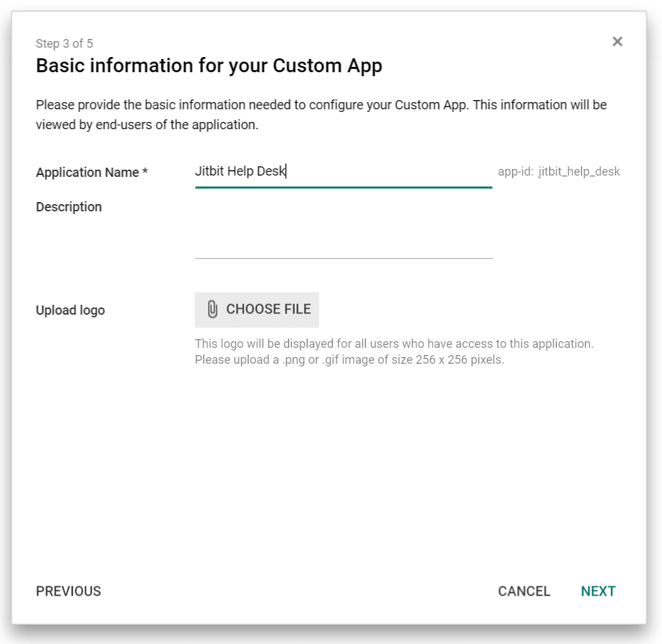Click the paperclip attachment icon
Image resolution: width=662 pixels, height=644 pixels.
click(213, 309)
